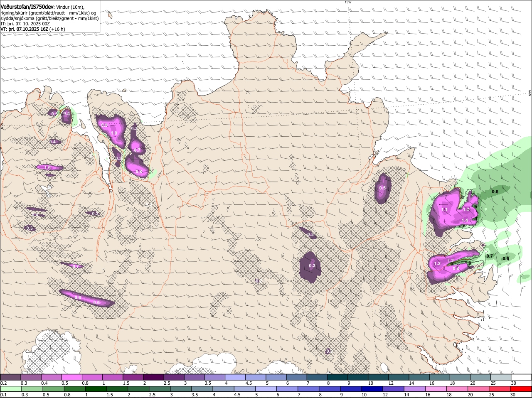Click the bright red 30 rain-scale swatch
The image size is (532, 398).
(x=521, y=389)
